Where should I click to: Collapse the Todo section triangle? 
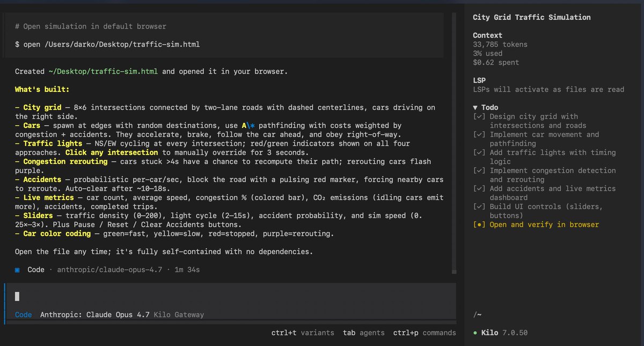tap(475, 107)
